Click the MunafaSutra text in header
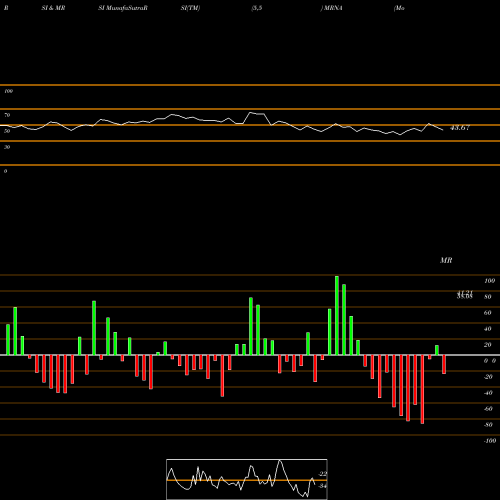 (x=124, y=8)
